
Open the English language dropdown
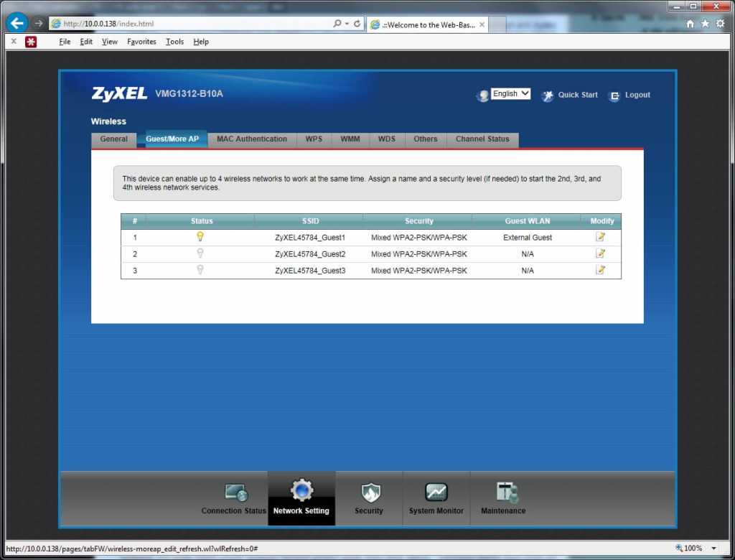(x=510, y=94)
